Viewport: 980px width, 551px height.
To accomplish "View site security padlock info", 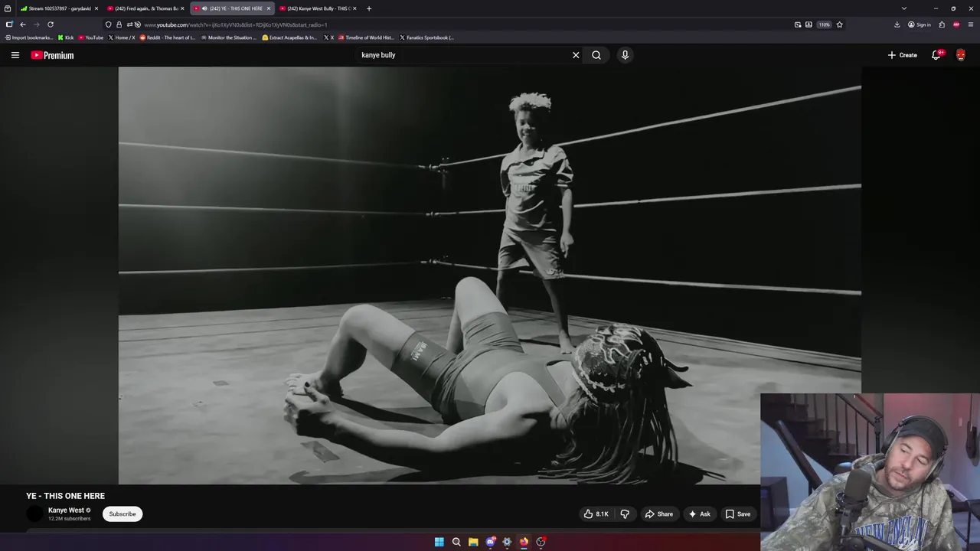I will [x=119, y=24].
